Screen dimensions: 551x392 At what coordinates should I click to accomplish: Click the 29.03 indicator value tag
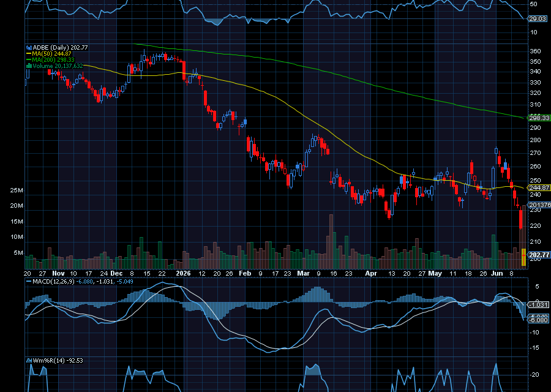coord(538,18)
